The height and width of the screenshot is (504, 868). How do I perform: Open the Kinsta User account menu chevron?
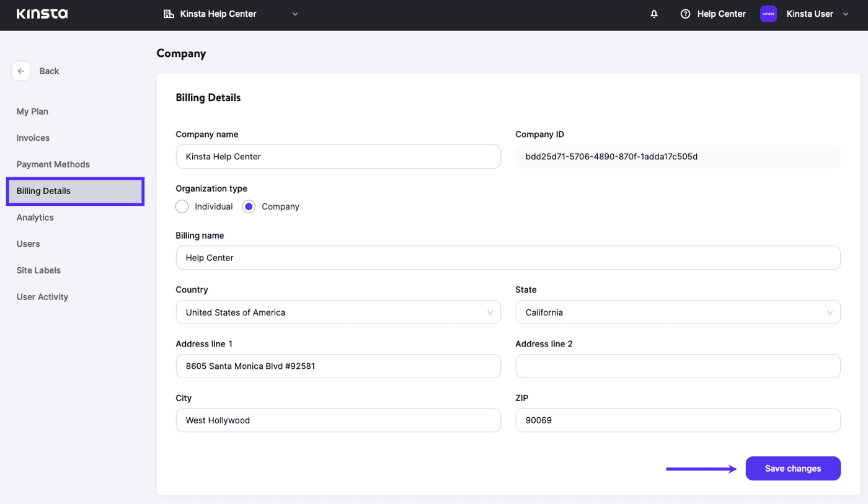[846, 14]
